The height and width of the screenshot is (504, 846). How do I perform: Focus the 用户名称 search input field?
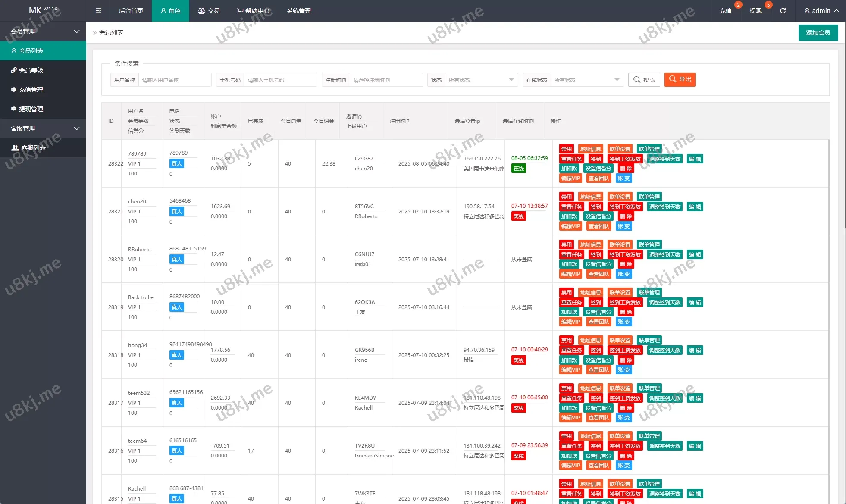175,80
